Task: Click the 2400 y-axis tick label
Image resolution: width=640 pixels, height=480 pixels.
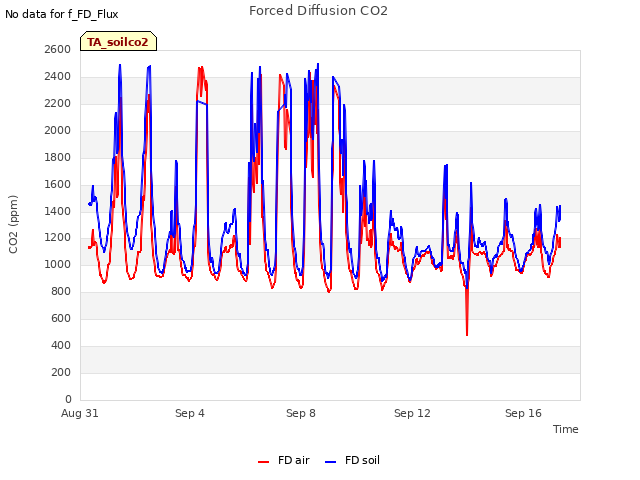Action: [58, 76]
